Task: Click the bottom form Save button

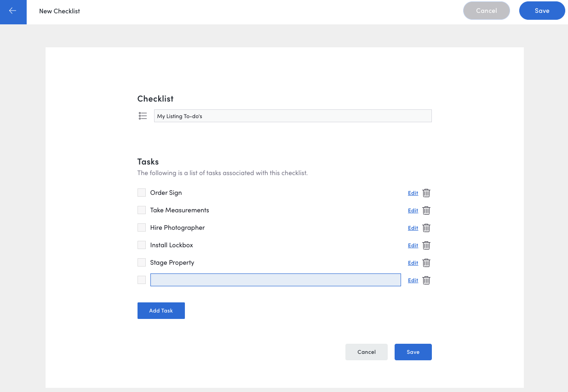Action: coord(413,352)
